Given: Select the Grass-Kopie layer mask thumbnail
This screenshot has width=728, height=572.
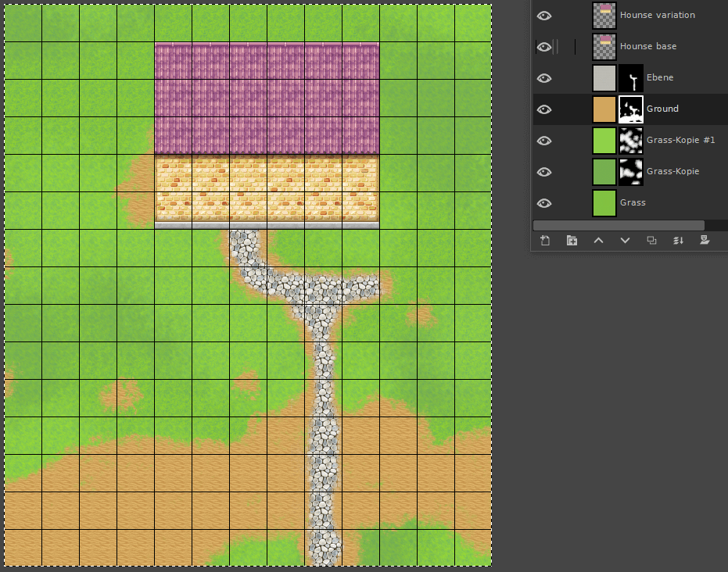Looking at the screenshot, I should click(631, 172).
